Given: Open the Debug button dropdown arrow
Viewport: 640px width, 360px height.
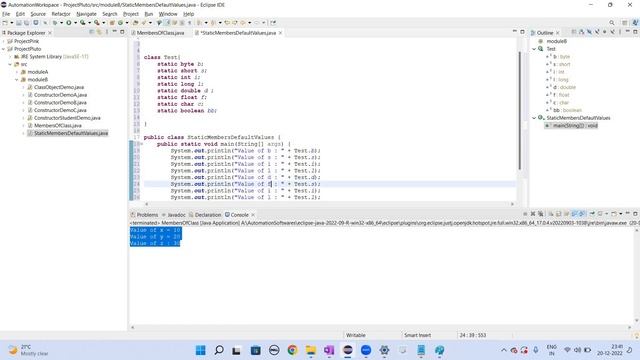Looking at the screenshot, I should 61,23.
